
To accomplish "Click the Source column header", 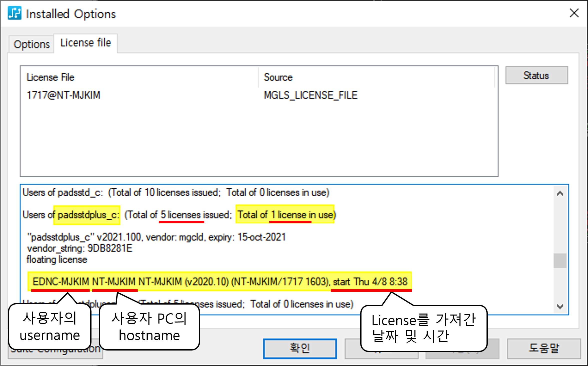I will pyautogui.click(x=278, y=77).
